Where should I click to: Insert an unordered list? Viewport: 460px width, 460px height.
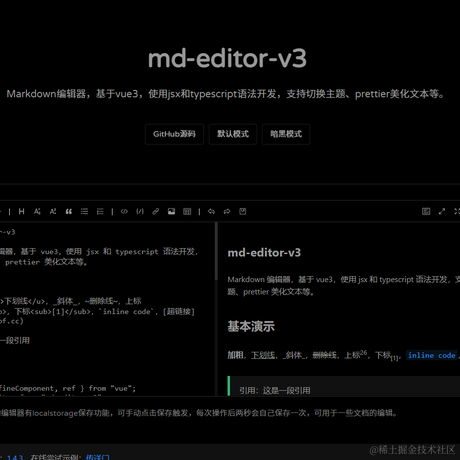pos(84,211)
